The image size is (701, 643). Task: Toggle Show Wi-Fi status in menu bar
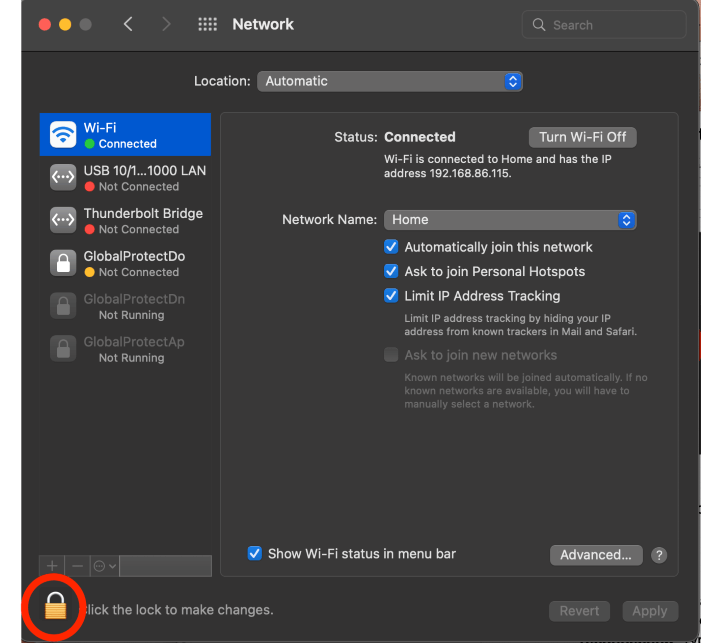(255, 553)
